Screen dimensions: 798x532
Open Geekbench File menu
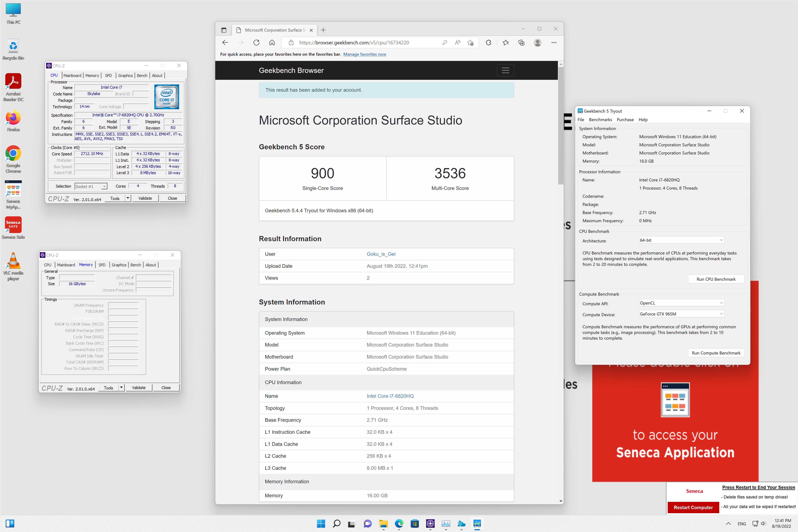coord(581,119)
